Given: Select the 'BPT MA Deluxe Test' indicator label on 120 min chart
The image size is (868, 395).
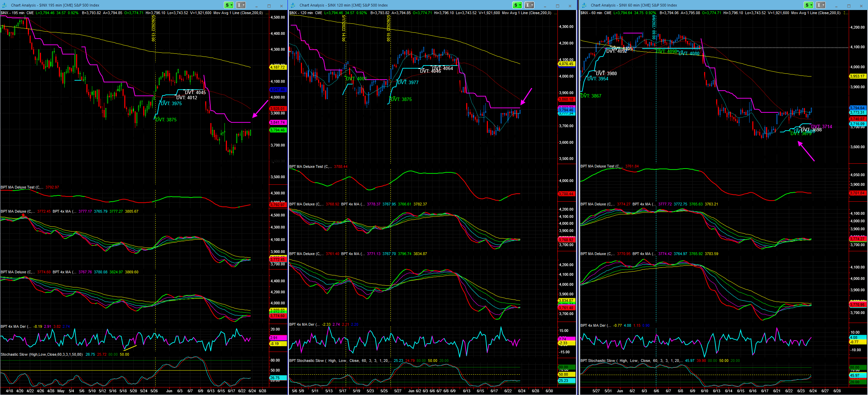Looking at the screenshot, I should (x=306, y=167).
